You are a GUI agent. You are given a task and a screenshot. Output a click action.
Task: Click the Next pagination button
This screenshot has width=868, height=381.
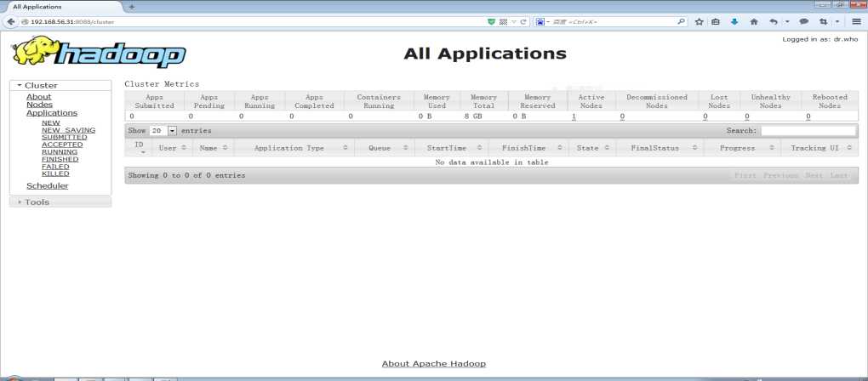pos(814,175)
